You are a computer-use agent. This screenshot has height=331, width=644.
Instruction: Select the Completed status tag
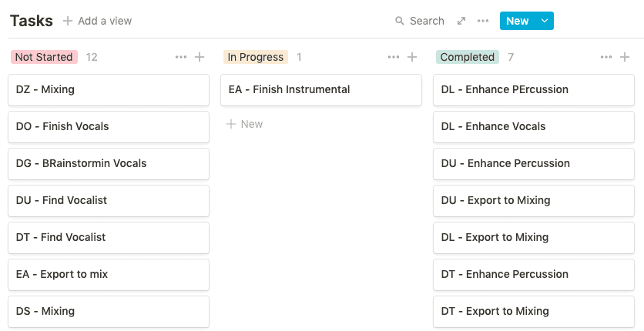point(468,57)
